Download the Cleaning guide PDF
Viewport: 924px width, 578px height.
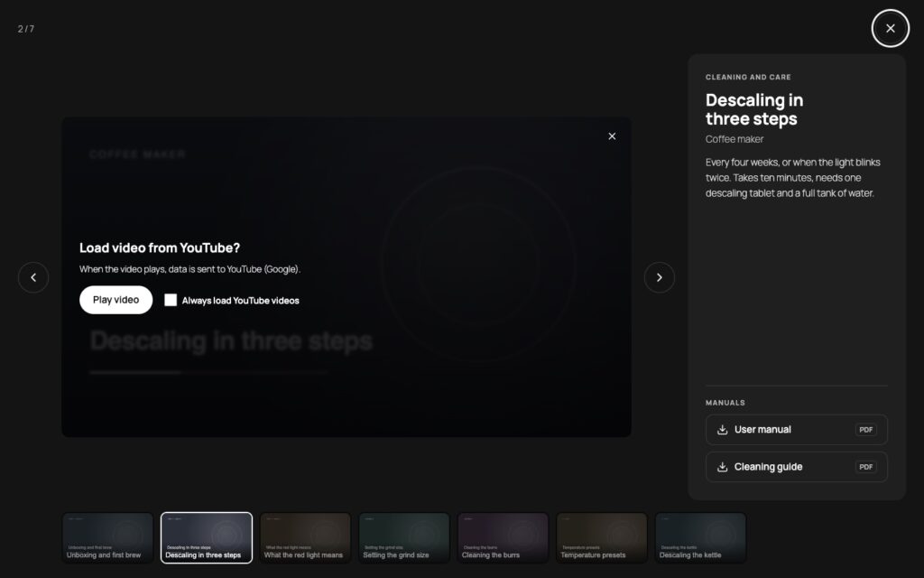tap(796, 467)
